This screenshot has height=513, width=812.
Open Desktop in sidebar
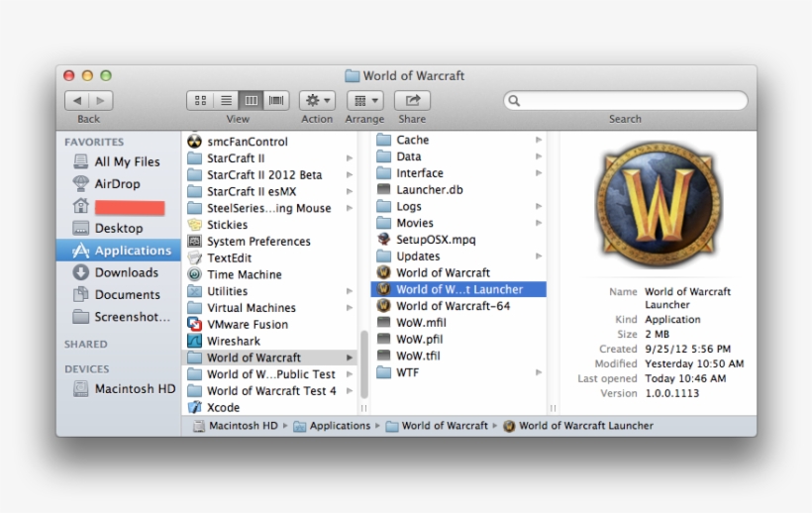point(118,229)
